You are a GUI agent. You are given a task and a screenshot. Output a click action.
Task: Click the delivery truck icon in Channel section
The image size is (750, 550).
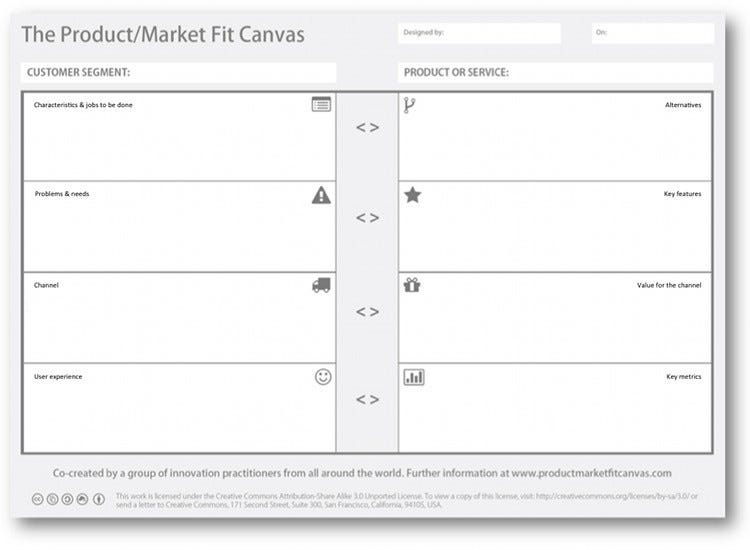321,285
